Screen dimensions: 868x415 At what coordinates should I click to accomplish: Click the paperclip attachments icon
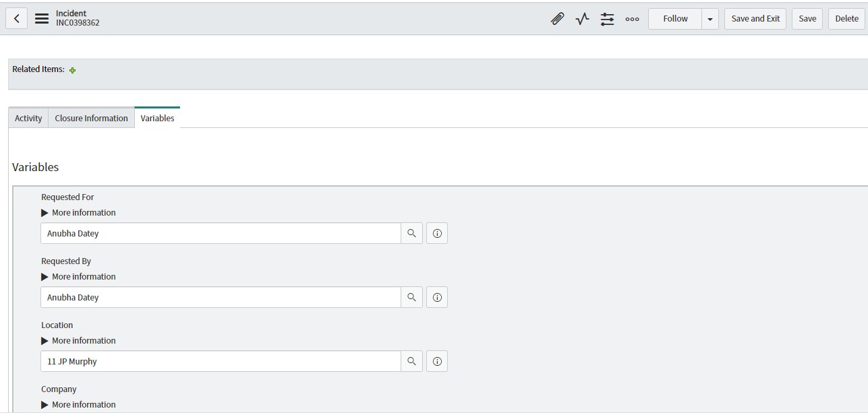557,19
